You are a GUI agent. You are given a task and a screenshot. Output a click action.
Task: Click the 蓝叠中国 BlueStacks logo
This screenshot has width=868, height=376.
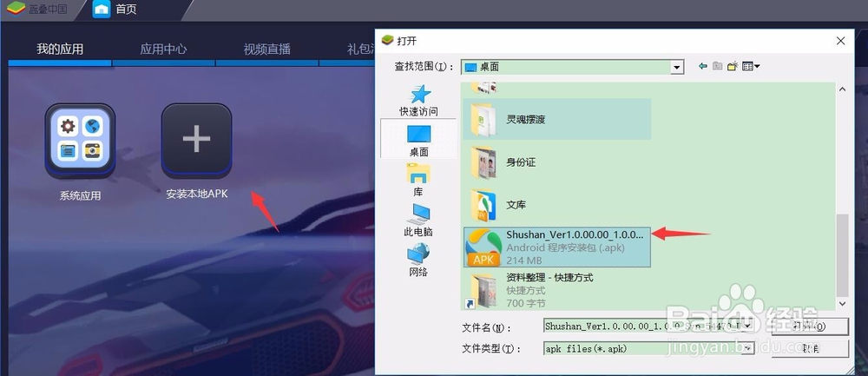(x=16, y=9)
